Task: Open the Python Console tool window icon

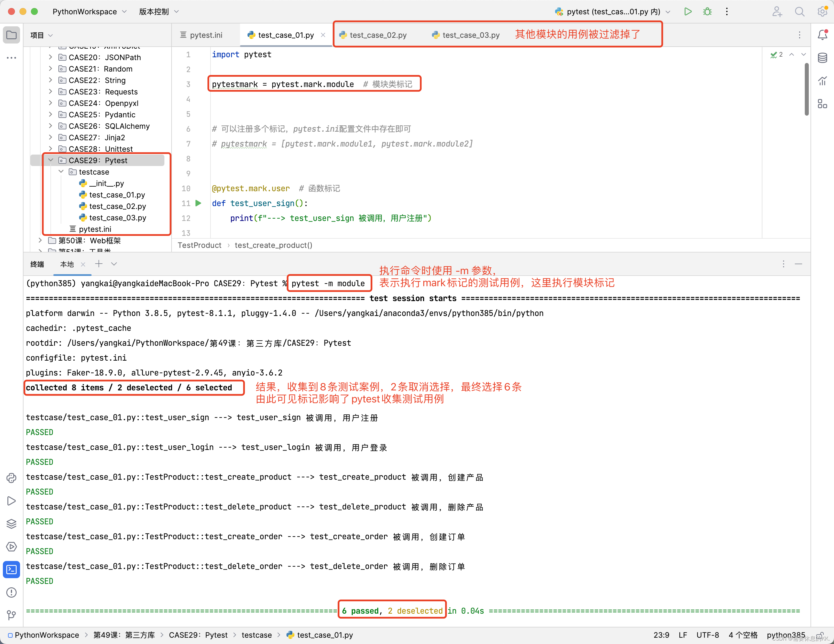Action: coord(11,478)
